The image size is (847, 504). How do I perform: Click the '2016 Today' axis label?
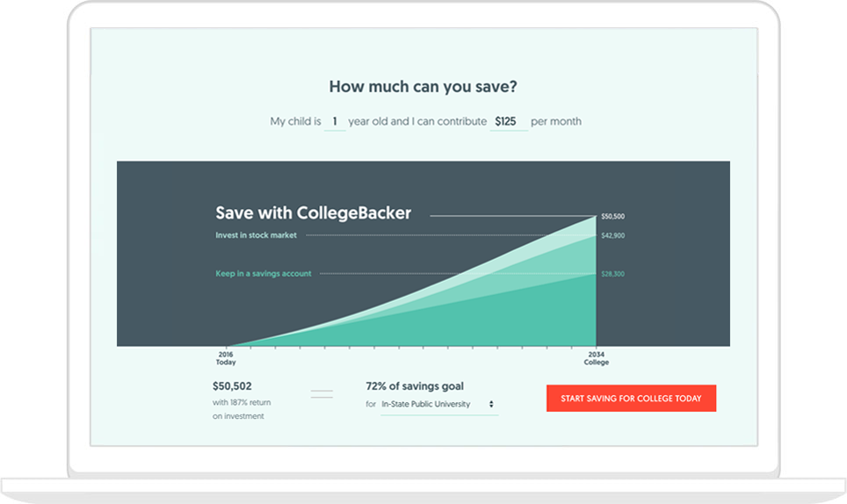(x=226, y=358)
